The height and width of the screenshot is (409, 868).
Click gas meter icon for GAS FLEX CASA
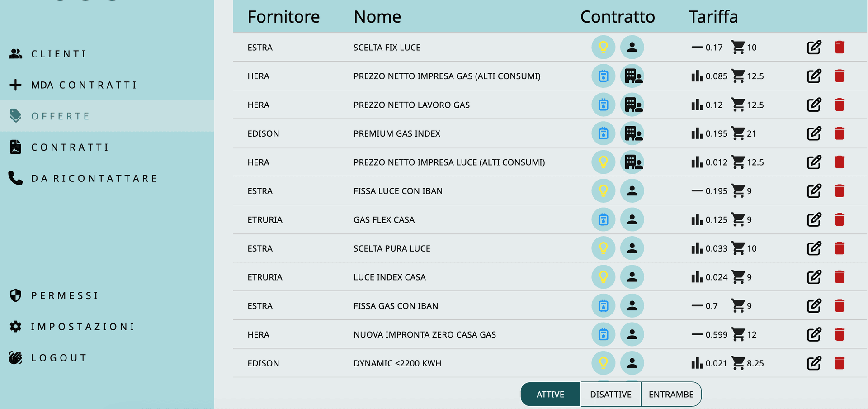(x=604, y=219)
